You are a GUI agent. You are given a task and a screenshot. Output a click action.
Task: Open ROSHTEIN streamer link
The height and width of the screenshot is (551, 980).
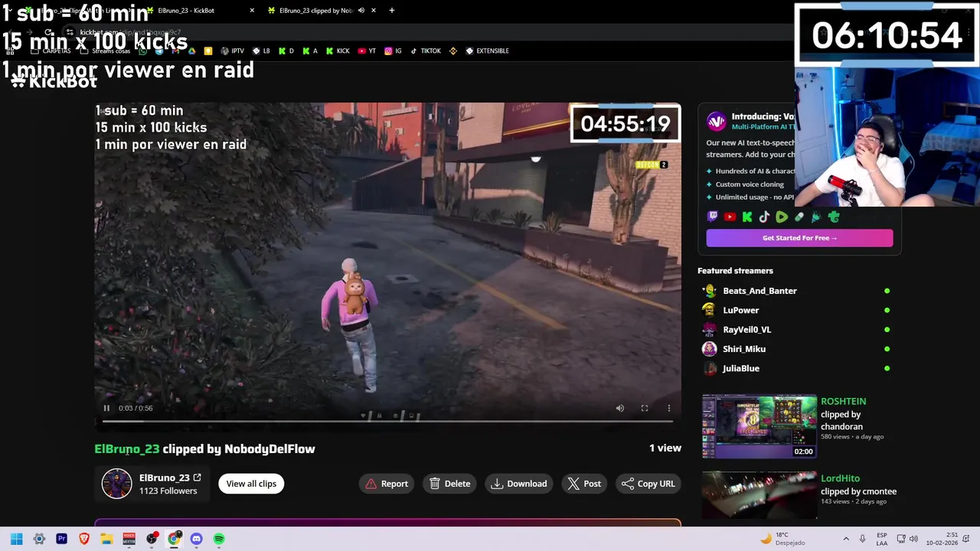(843, 401)
